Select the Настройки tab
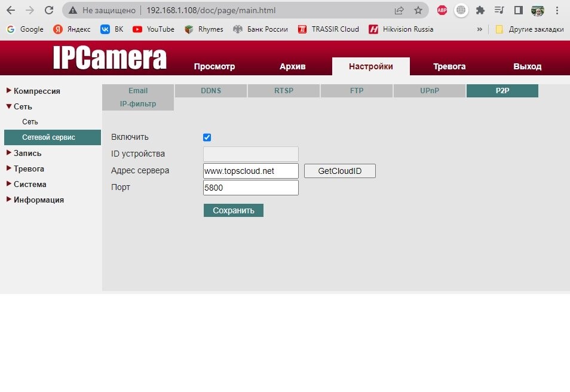Image resolution: width=570 pixels, height=392 pixels. [x=371, y=66]
